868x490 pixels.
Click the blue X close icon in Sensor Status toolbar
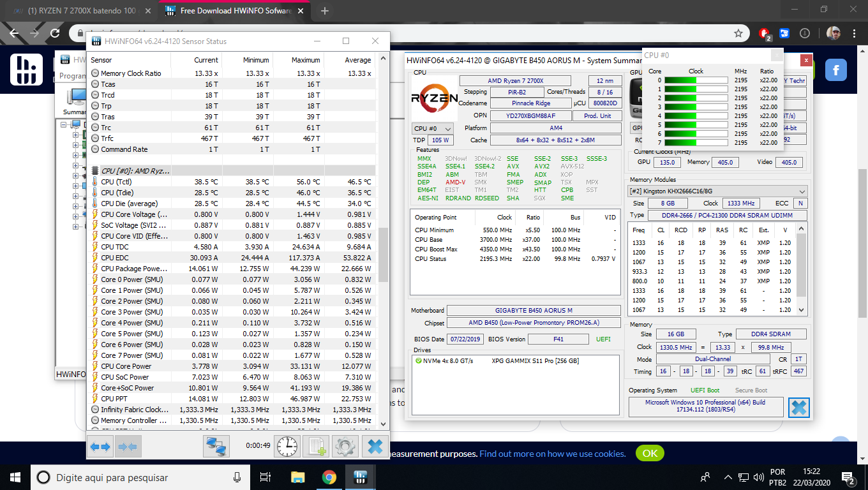375,447
